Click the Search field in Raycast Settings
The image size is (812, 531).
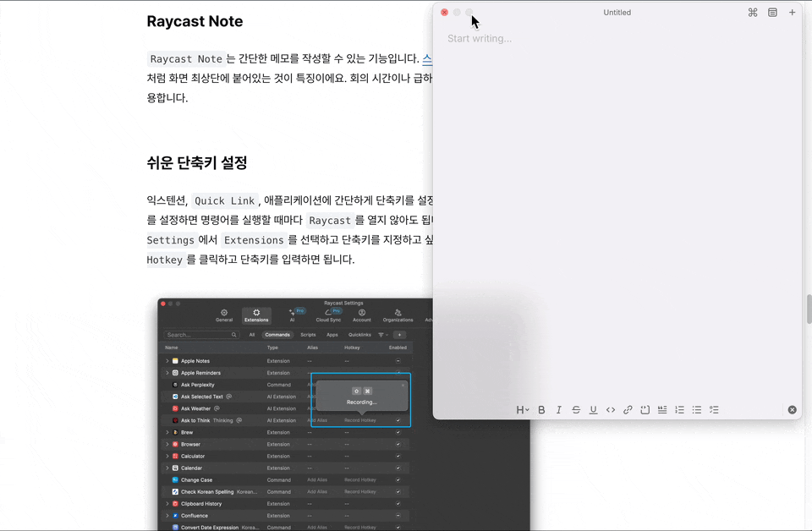coord(201,335)
